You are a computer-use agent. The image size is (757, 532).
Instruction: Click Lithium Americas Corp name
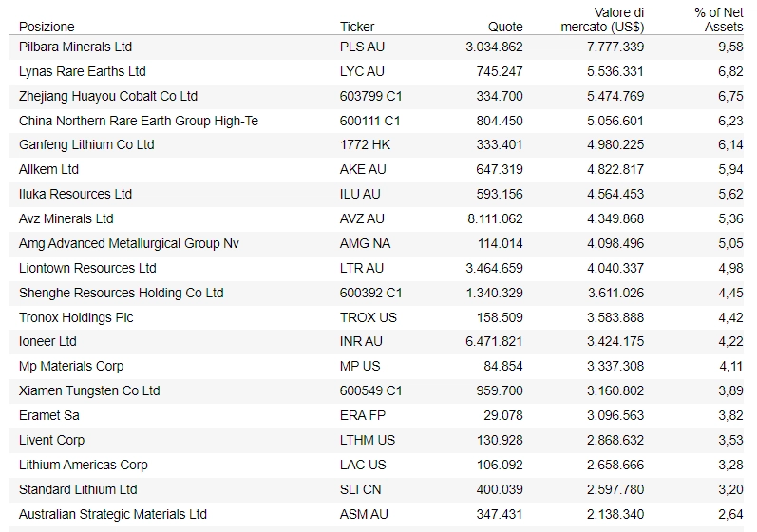[x=83, y=465]
